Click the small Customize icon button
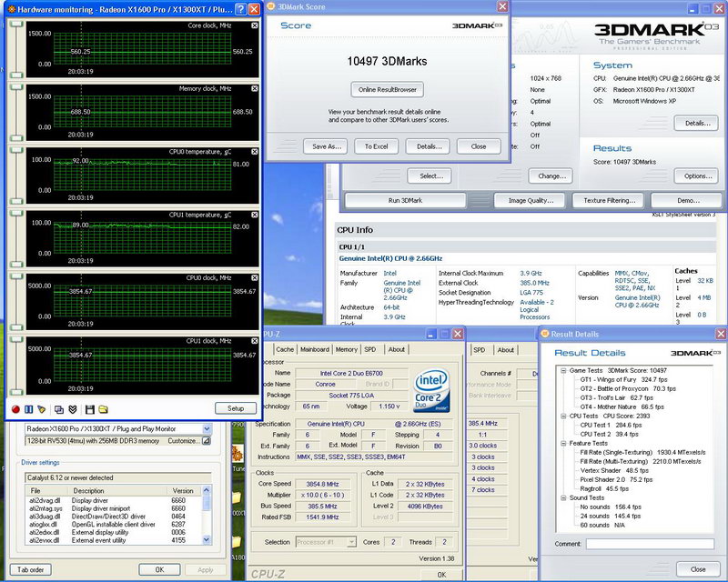 207,441
